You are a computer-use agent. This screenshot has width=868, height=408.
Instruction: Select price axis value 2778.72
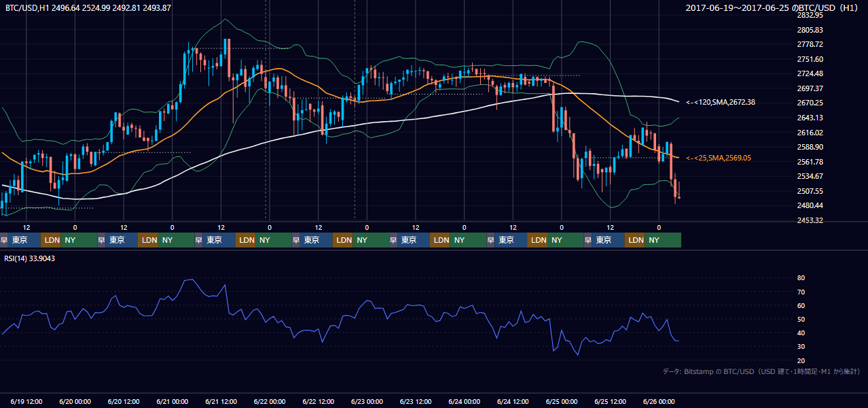810,44
